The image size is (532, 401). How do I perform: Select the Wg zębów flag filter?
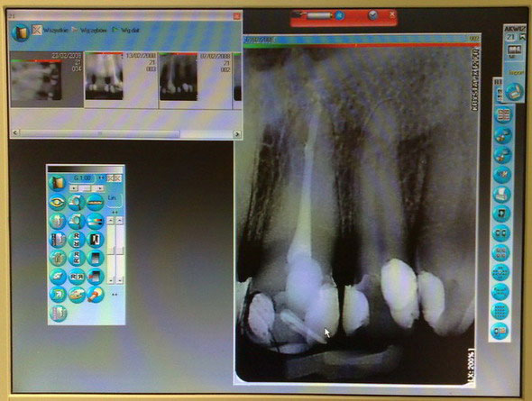tap(89, 31)
